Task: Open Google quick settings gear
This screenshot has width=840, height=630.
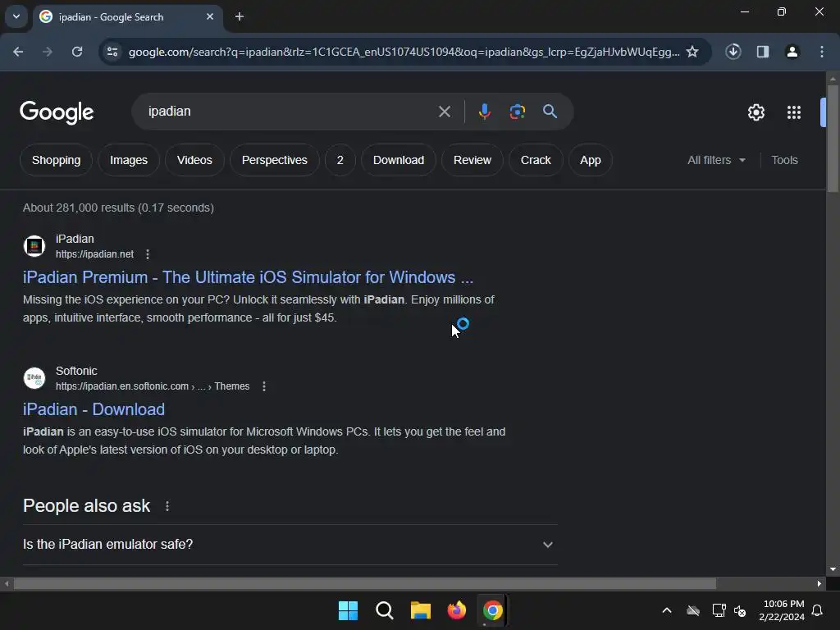Action: 756,112
